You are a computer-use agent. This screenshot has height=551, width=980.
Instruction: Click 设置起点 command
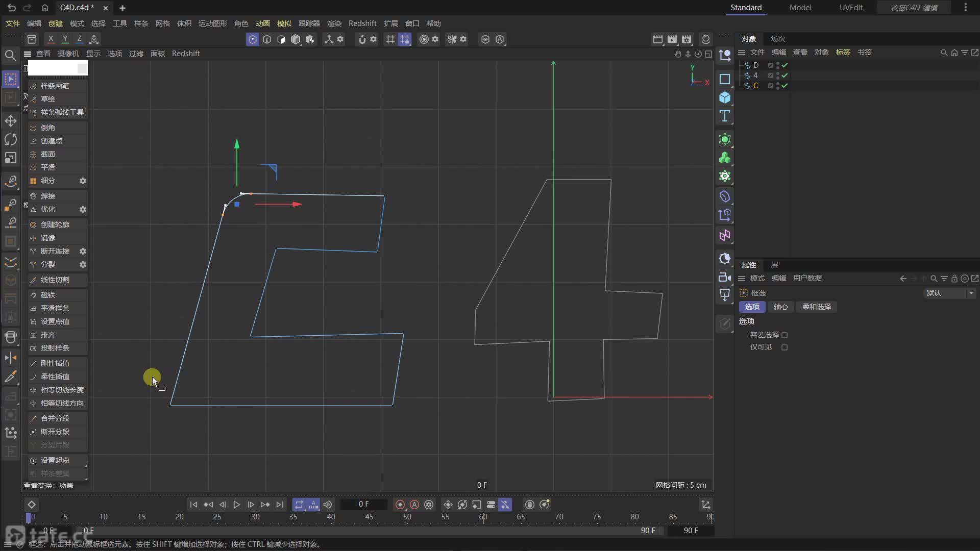pyautogui.click(x=58, y=460)
